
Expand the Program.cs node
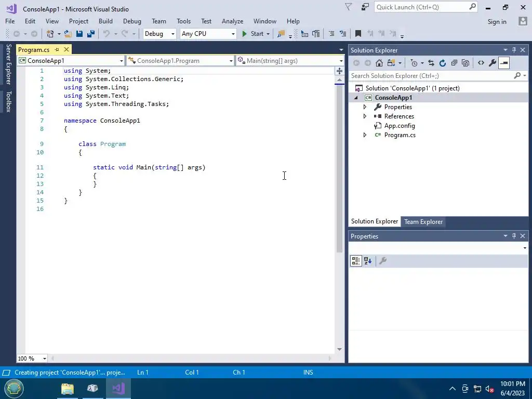click(x=365, y=135)
